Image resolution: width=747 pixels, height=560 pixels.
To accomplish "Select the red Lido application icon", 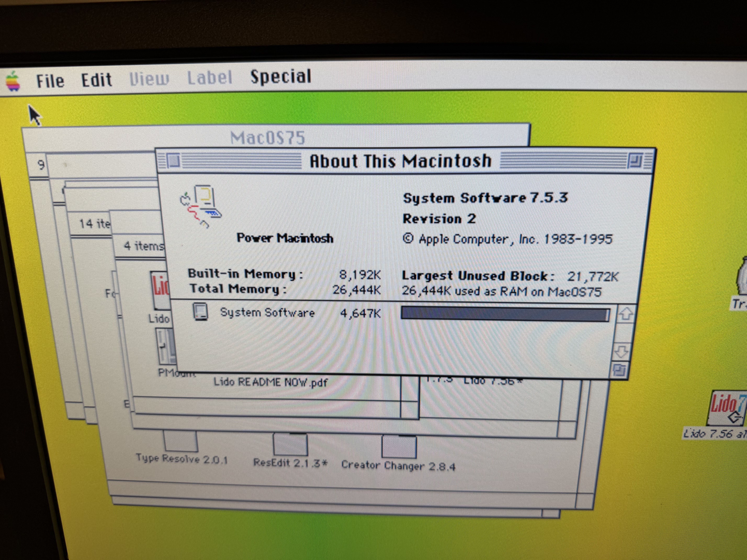I will pyautogui.click(x=161, y=290).
